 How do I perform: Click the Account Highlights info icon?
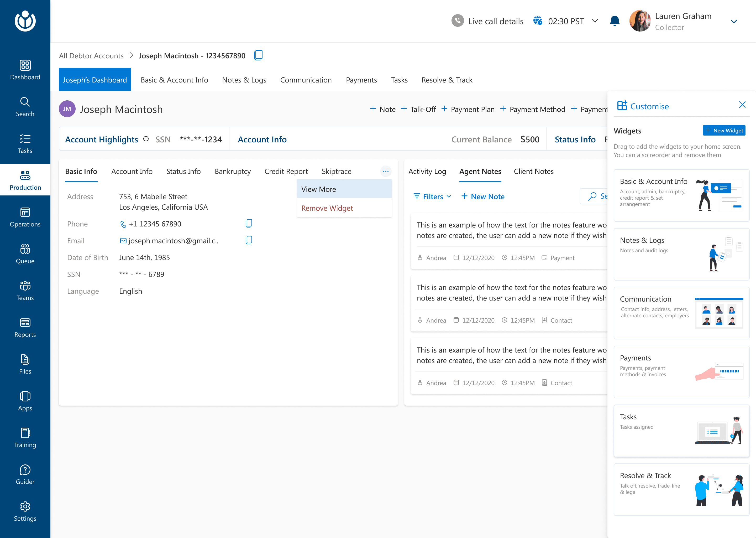[146, 139]
